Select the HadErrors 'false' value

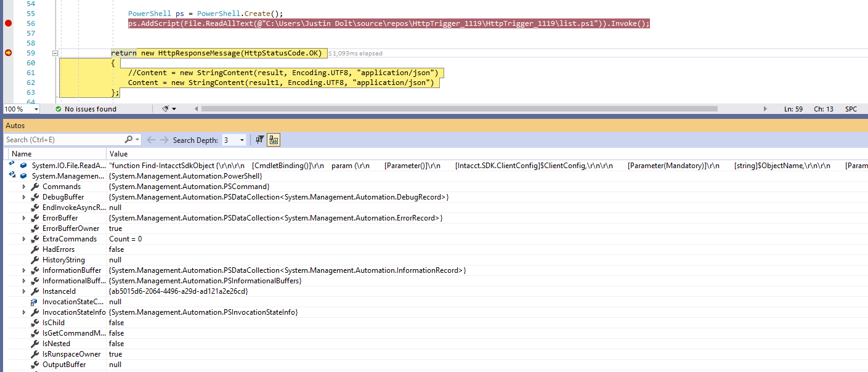pos(116,249)
